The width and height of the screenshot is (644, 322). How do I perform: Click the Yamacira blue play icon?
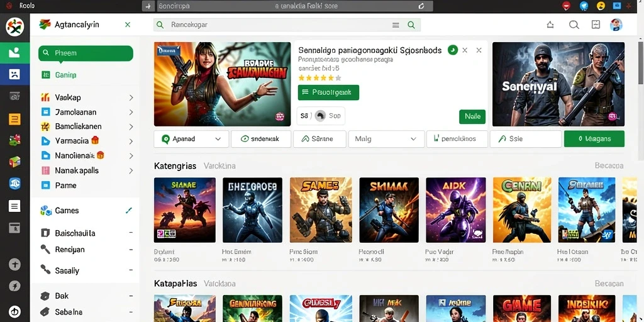pos(45,141)
